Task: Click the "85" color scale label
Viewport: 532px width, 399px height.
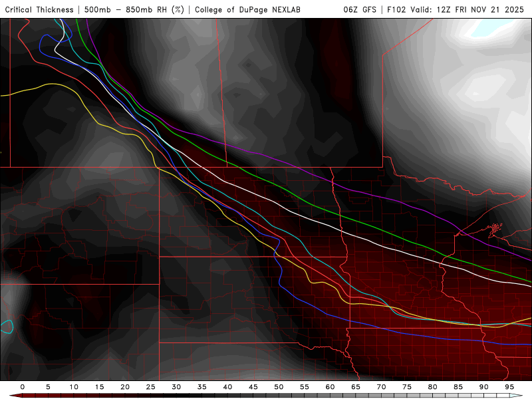Action: [458, 387]
